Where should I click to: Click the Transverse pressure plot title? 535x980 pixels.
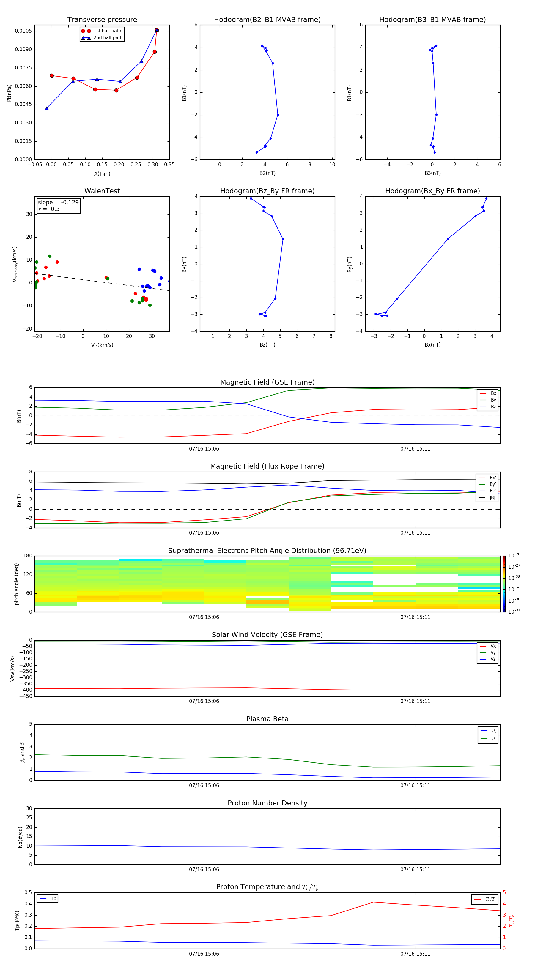pos(102,20)
